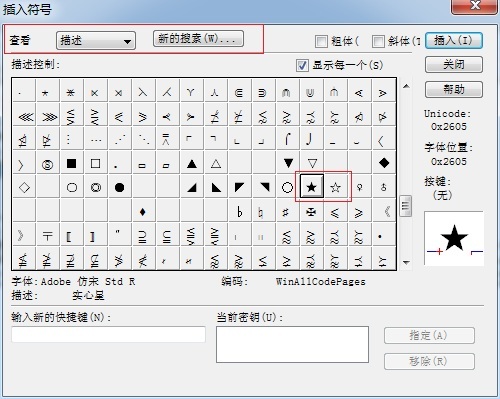The width and height of the screenshot is (500, 399).
Task: Click the 移除(R) remove button
Action: [429, 361]
